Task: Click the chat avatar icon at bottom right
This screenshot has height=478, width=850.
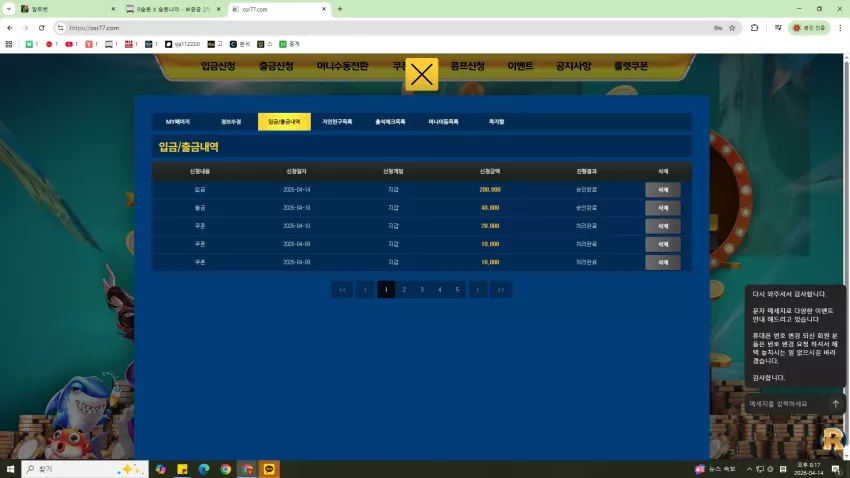Action: (x=833, y=438)
